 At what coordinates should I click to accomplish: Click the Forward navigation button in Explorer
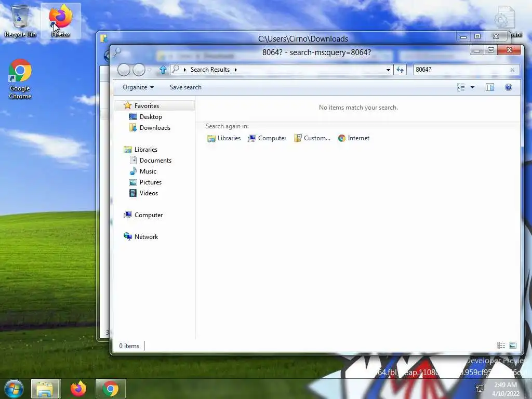click(138, 70)
